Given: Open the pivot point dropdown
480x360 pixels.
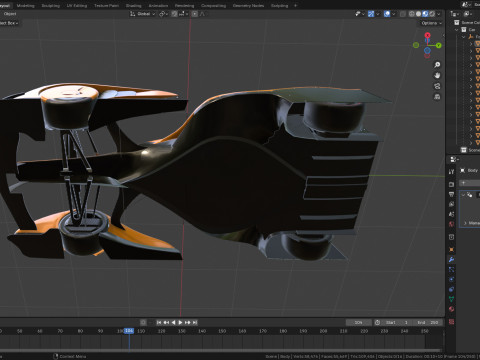Looking at the screenshot, I should [x=163, y=14].
